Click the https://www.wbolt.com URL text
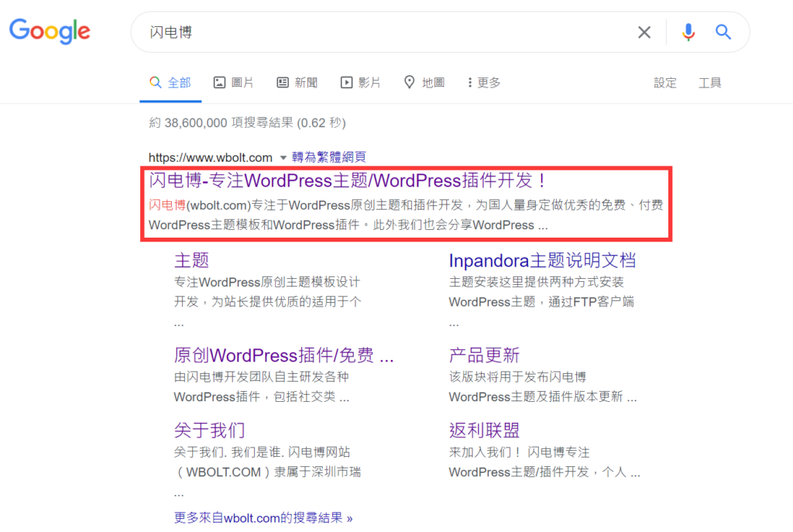793x532 pixels. [x=211, y=158]
